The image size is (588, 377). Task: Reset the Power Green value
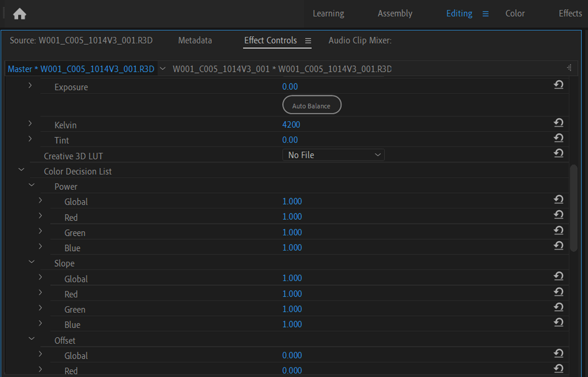[x=559, y=230]
